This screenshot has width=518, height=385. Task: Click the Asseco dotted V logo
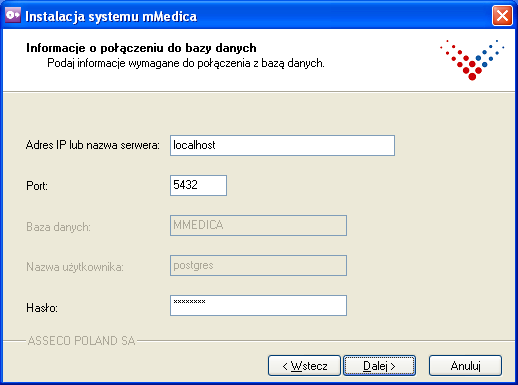[x=472, y=60]
